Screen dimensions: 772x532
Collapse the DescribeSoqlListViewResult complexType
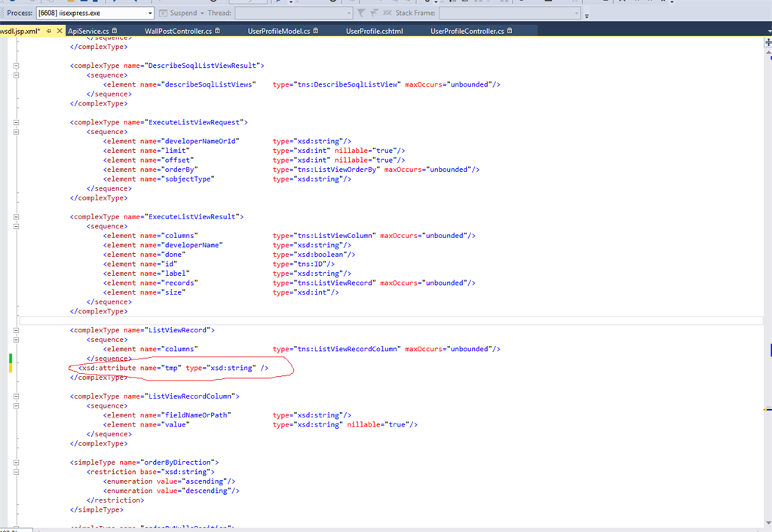17,66
